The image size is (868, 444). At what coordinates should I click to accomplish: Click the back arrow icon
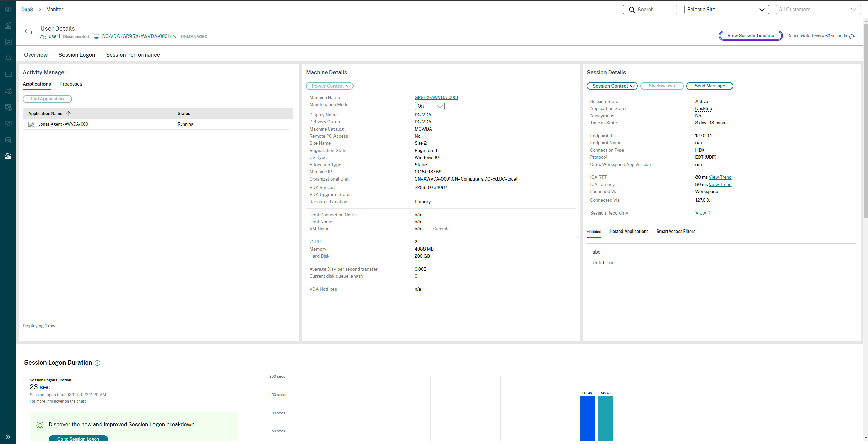[x=28, y=32]
